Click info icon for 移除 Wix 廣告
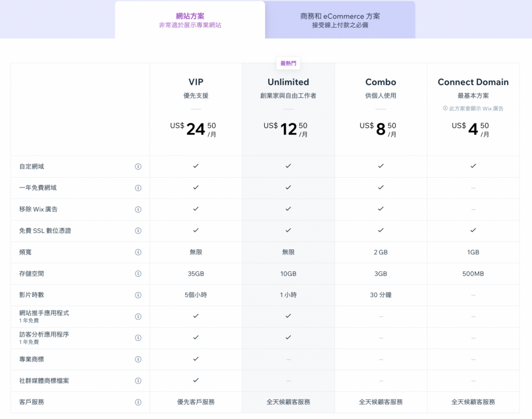The width and height of the screenshot is (532, 419). tap(138, 210)
